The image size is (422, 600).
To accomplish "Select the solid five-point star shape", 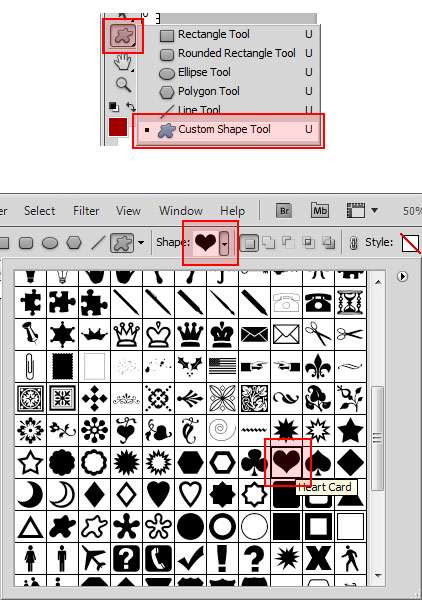I will point(350,430).
